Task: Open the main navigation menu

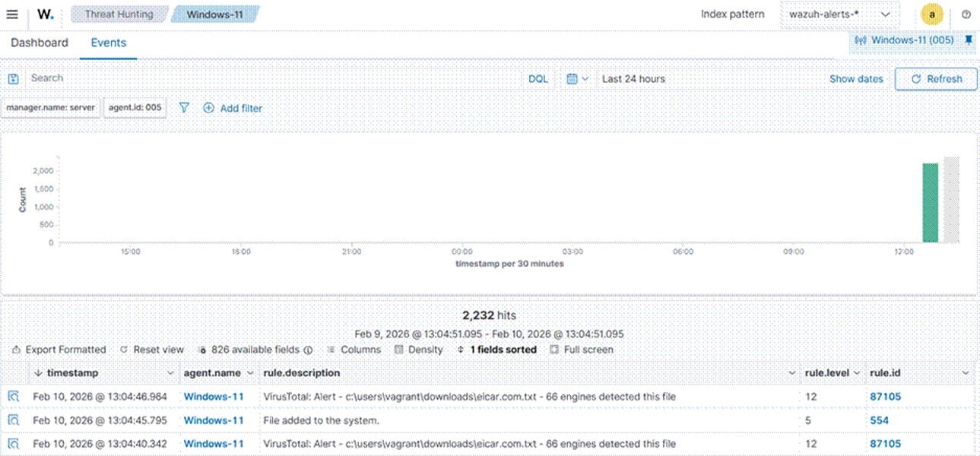Action: point(13,13)
